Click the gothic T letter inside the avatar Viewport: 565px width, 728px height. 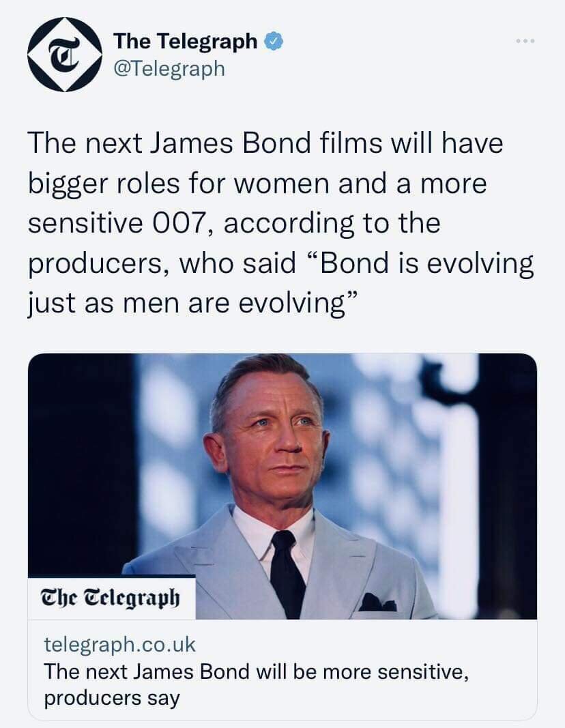click(x=64, y=54)
